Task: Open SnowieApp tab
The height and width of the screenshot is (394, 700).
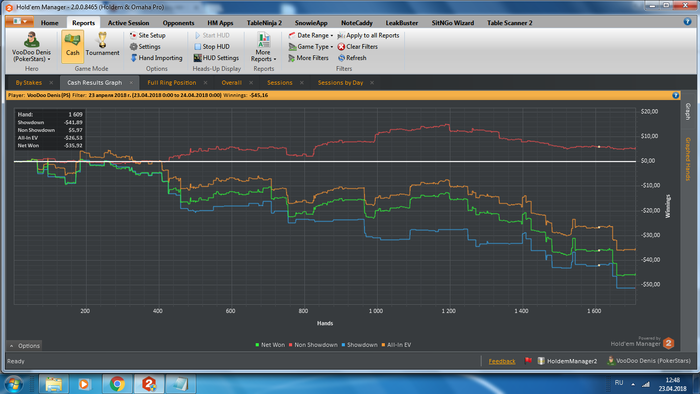Action: pyautogui.click(x=311, y=23)
